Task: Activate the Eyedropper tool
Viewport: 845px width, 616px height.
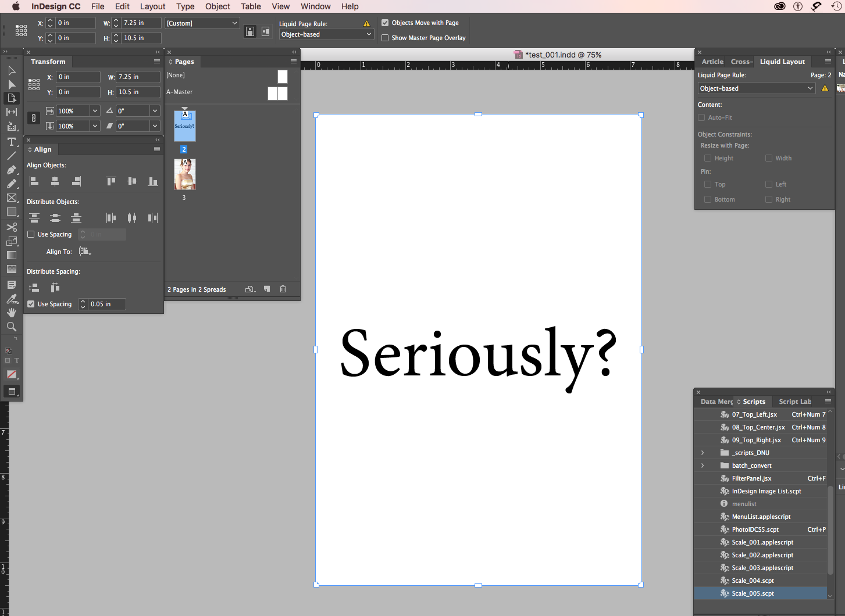Action: [x=12, y=299]
